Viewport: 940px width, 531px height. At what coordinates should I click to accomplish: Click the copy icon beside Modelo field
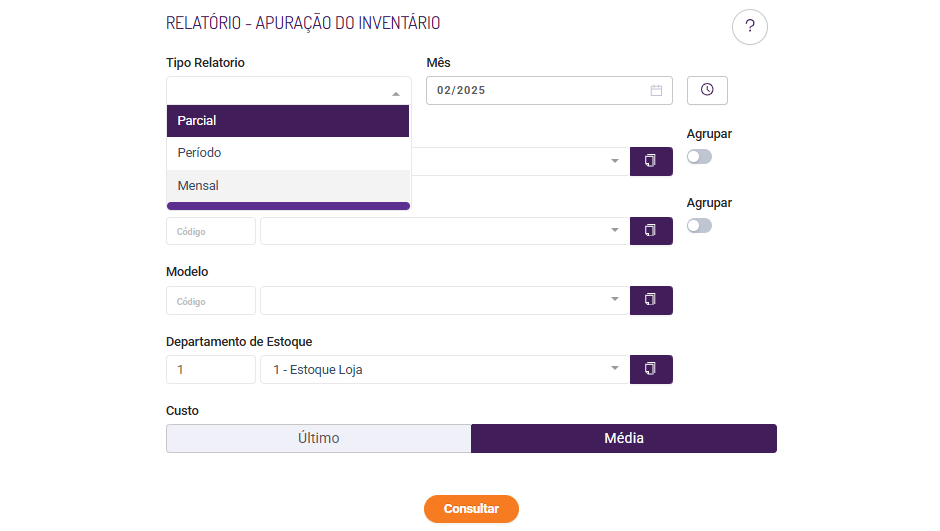coord(651,300)
